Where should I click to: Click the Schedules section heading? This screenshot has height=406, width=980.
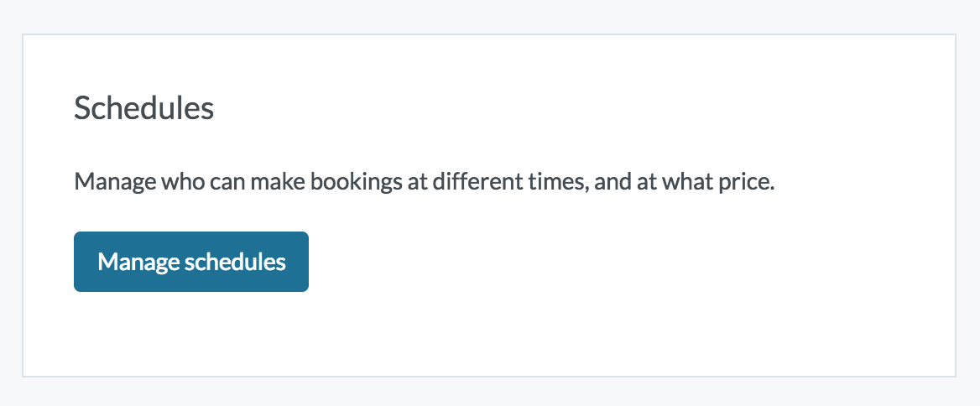click(x=143, y=108)
